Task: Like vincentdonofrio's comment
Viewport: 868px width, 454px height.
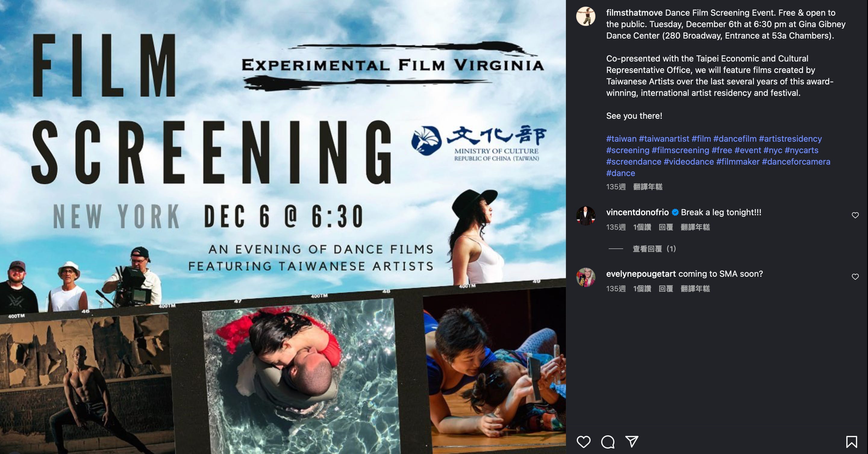Action: click(855, 215)
